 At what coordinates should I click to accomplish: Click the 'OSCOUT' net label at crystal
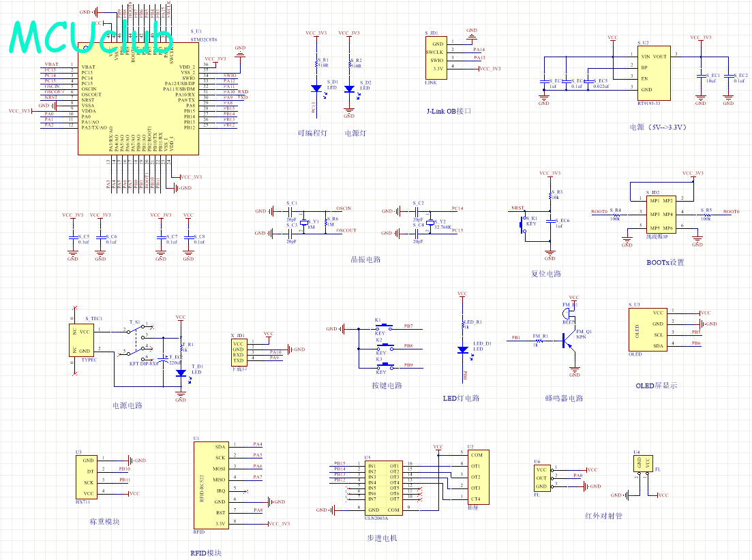[346, 230]
